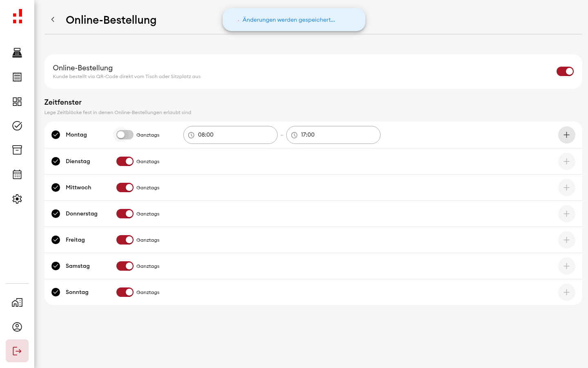Click the 'Zeitfenster' section heading
The image size is (588, 368).
pos(63,102)
